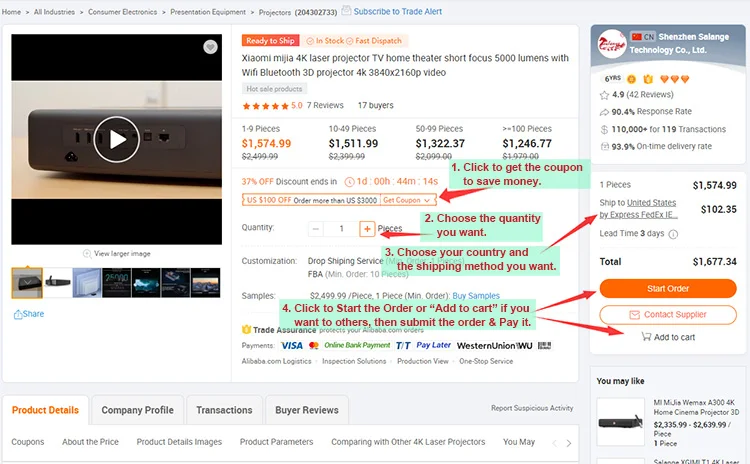
Task: Select the second projector side-view thumbnail
Action: 57,283
